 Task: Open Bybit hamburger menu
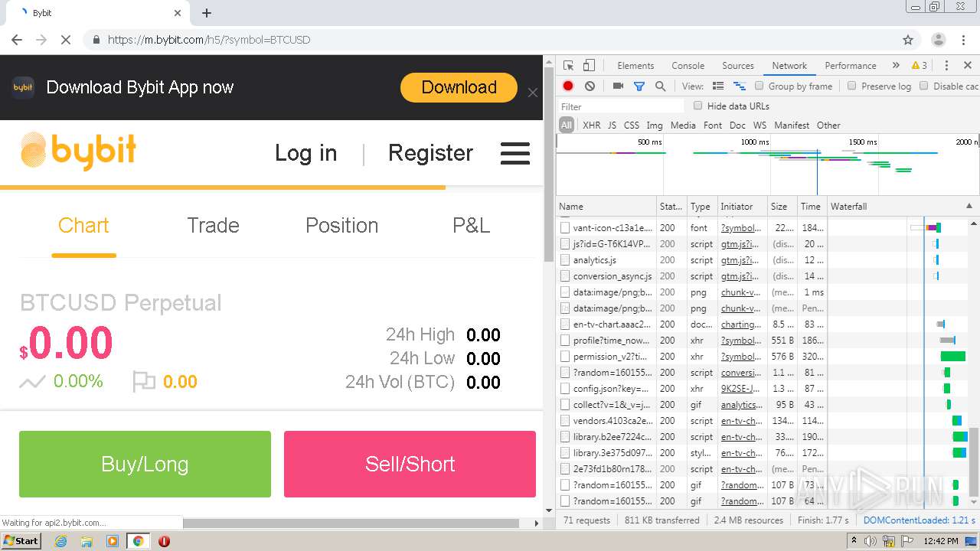tap(515, 153)
